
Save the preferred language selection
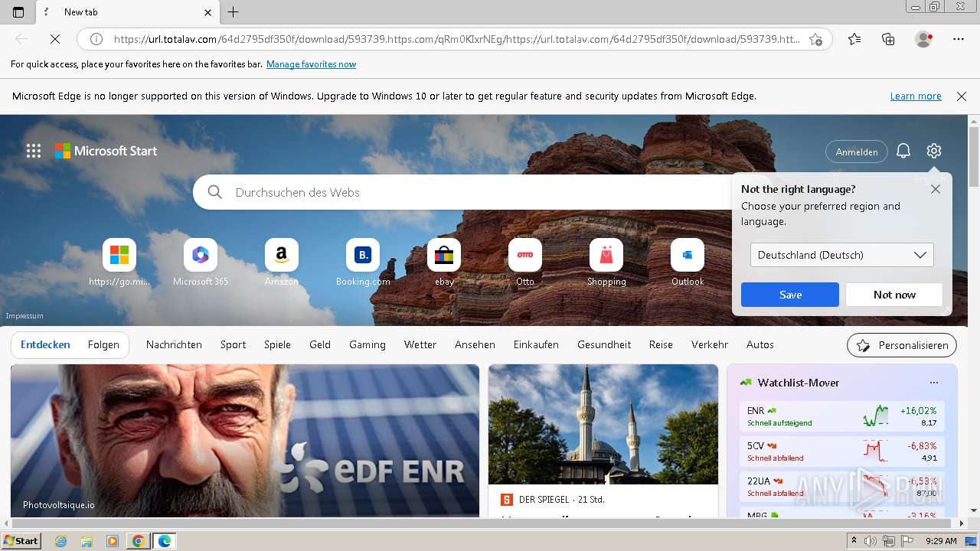[x=790, y=295]
